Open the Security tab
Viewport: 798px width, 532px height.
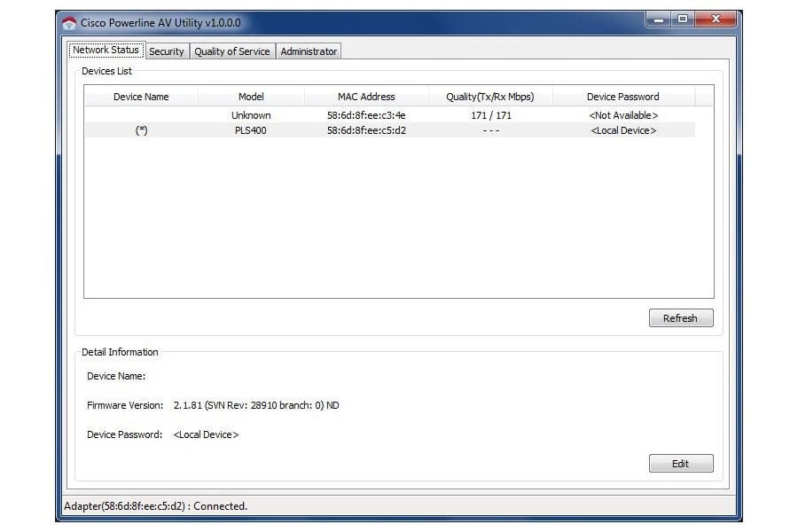(x=167, y=51)
